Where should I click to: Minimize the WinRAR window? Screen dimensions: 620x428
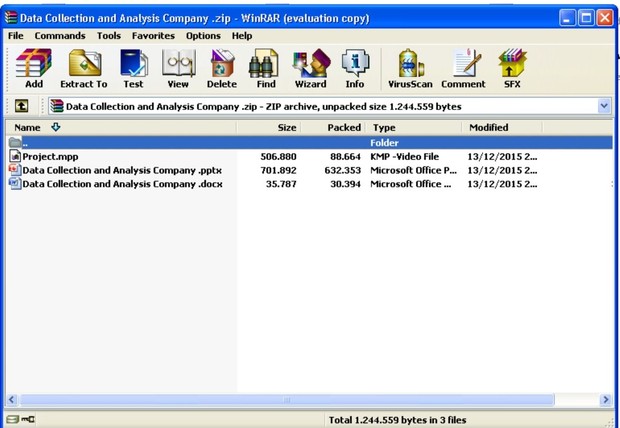(567, 18)
